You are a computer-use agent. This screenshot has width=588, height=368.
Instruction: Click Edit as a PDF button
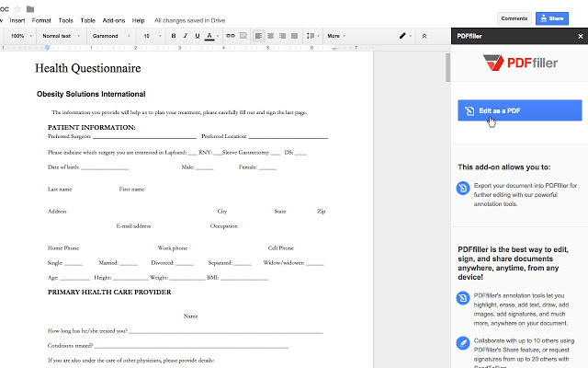(520, 110)
